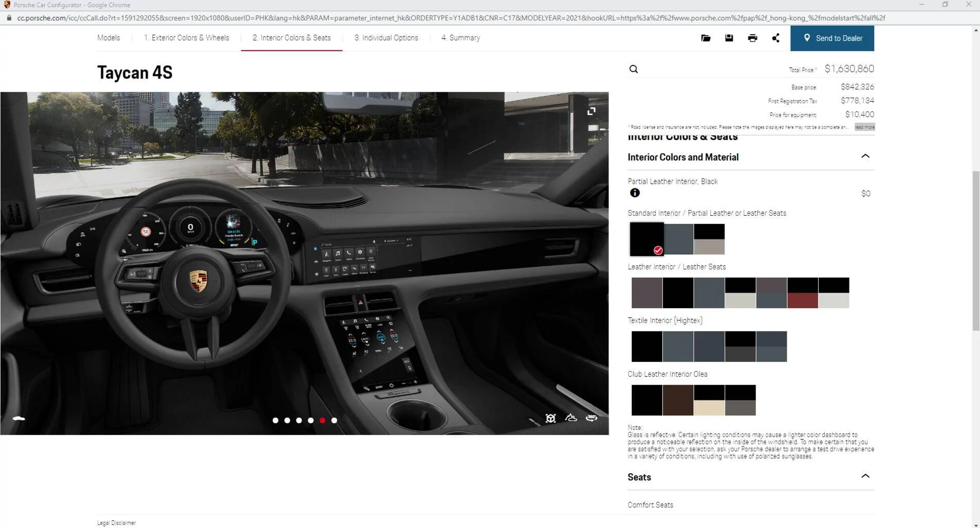Choose black and beige Club Leather swatch
980x528 pixels.
click(x=709, y=400)
